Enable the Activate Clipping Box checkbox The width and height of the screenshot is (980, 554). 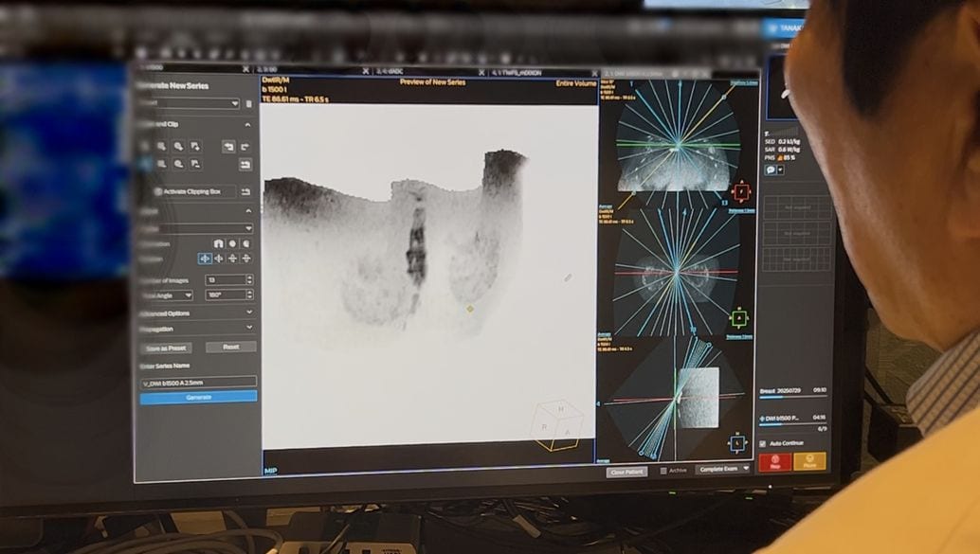tap(157, 191)
